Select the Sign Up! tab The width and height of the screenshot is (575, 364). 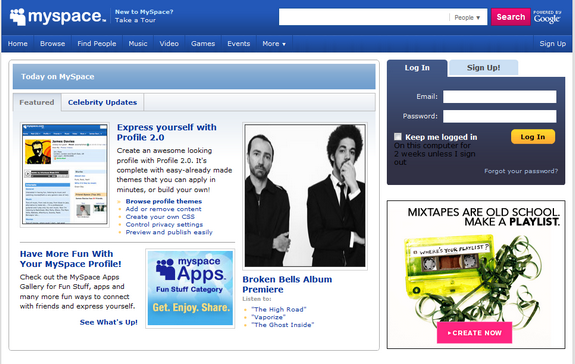tap(483, 68)
